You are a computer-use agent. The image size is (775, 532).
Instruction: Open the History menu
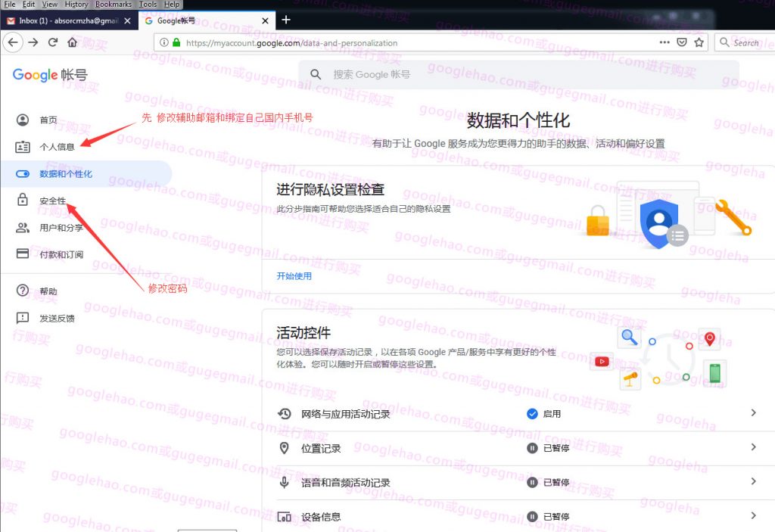pos(76,5)
